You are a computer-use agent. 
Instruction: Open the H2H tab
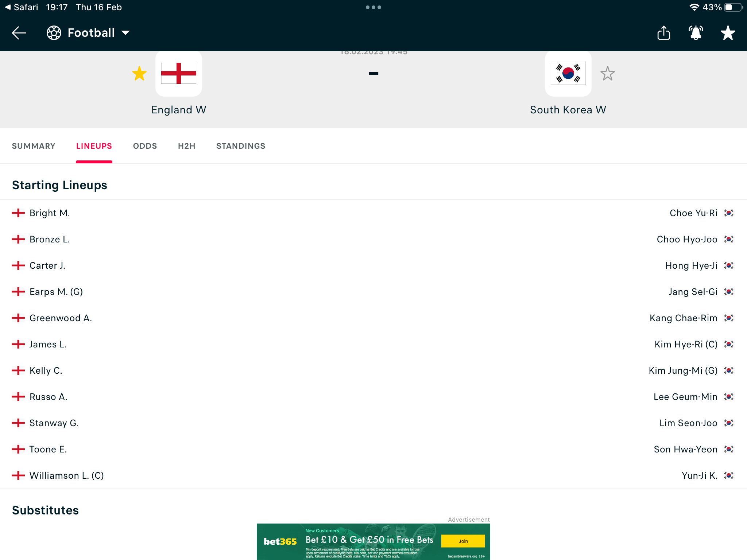point(186,146)
